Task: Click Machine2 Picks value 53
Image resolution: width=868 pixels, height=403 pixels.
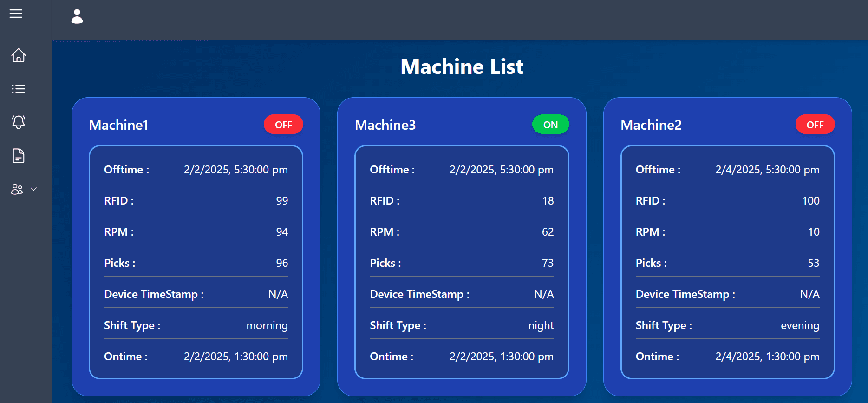Action: point(814,263)
